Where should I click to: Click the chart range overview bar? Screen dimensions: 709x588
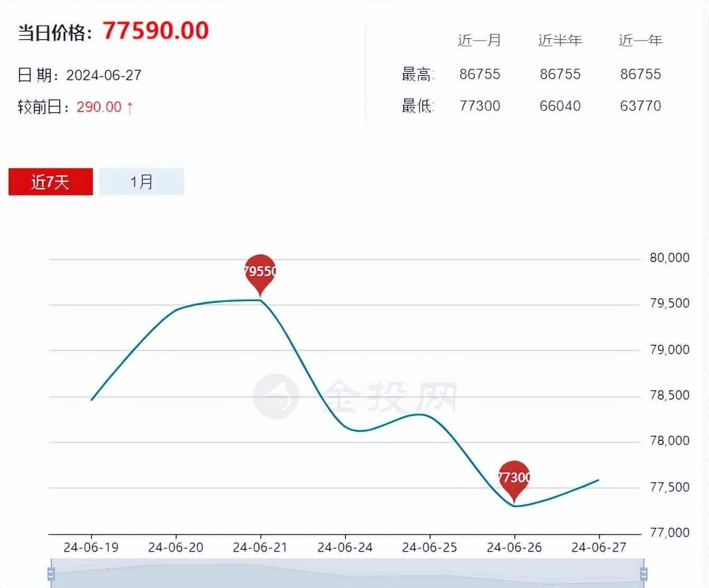pos(348,573)
